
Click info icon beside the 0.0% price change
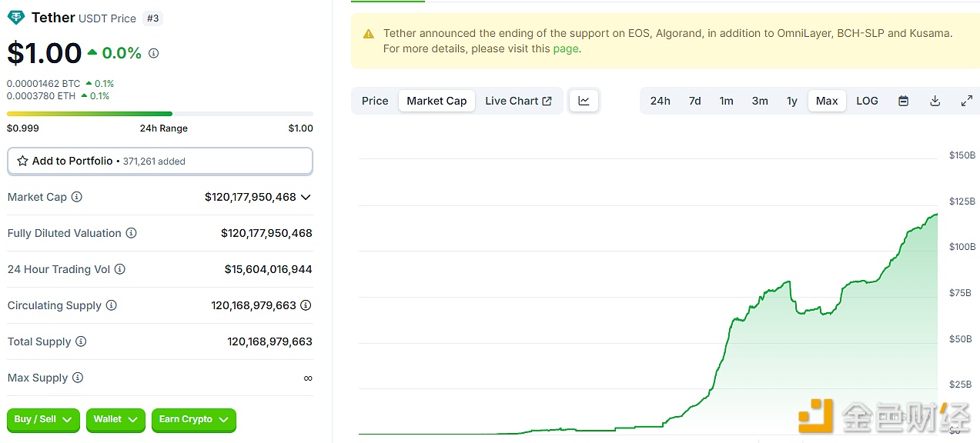153,53
